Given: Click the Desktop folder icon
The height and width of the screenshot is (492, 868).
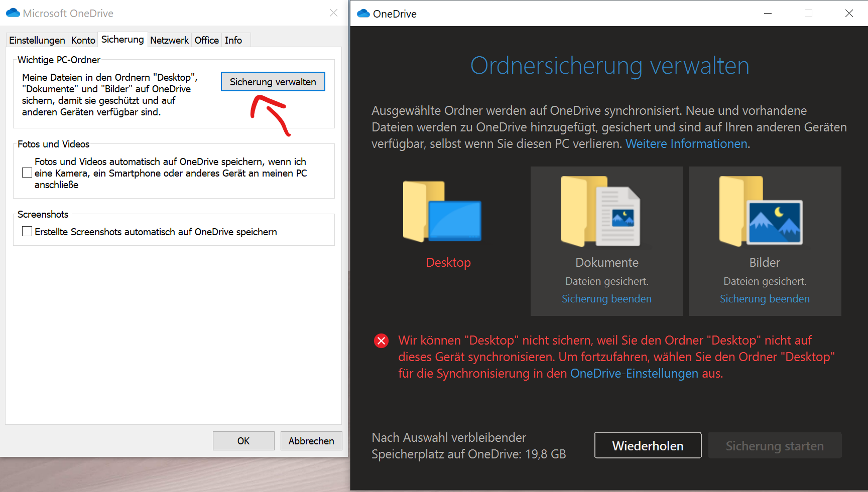Looking at the screenshot, I should pyautogui.click(x=442, y=211).
